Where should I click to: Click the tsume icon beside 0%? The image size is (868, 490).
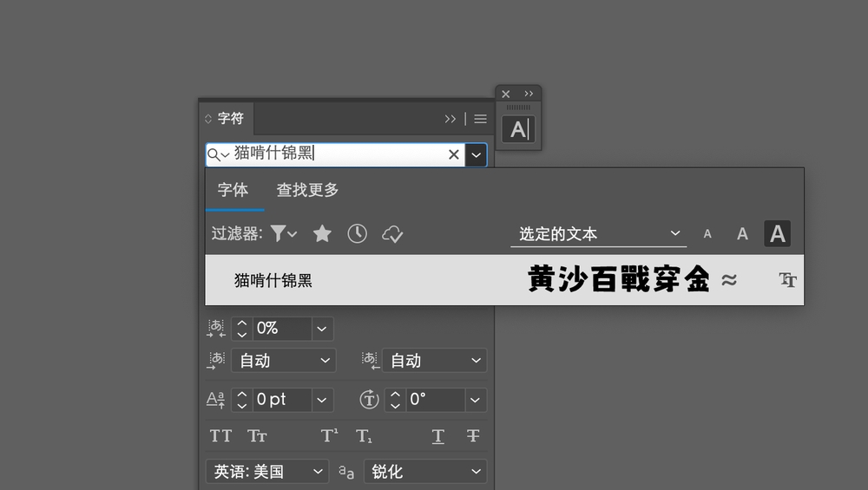coord(216,329)
